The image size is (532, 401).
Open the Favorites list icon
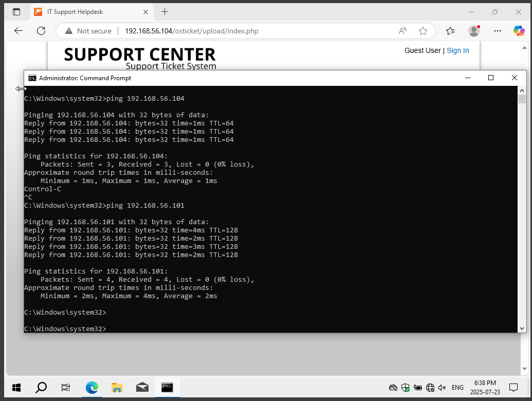(450, 31)
